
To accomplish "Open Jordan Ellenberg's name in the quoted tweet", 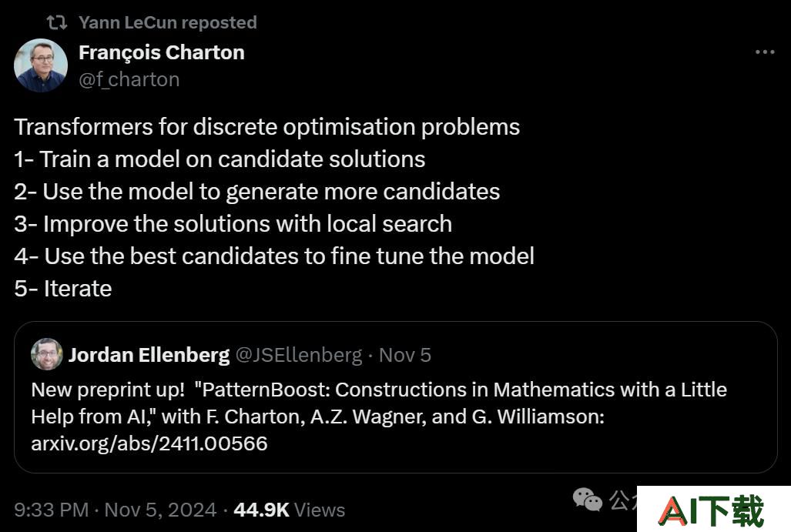I will pos(149,355).
